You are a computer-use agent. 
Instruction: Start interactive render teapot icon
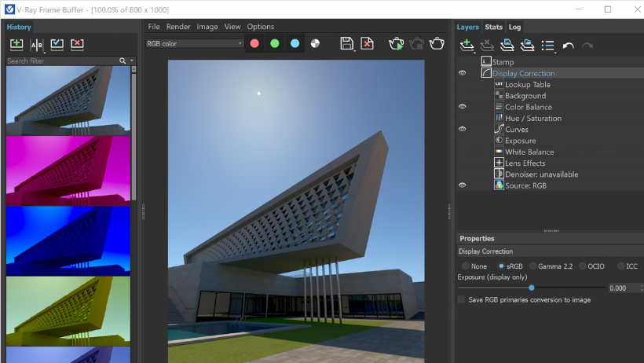pos(397,43)
